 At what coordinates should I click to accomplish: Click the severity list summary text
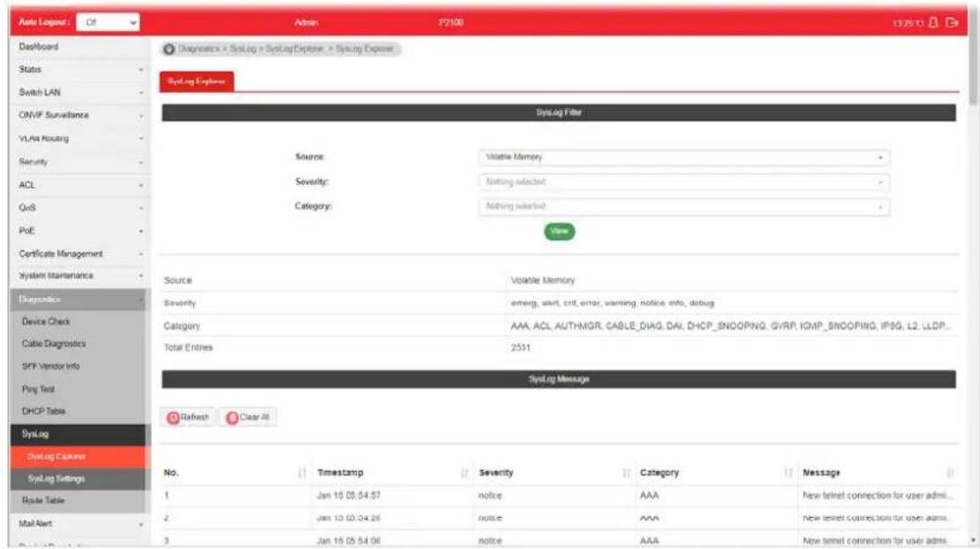pos(613,303)
